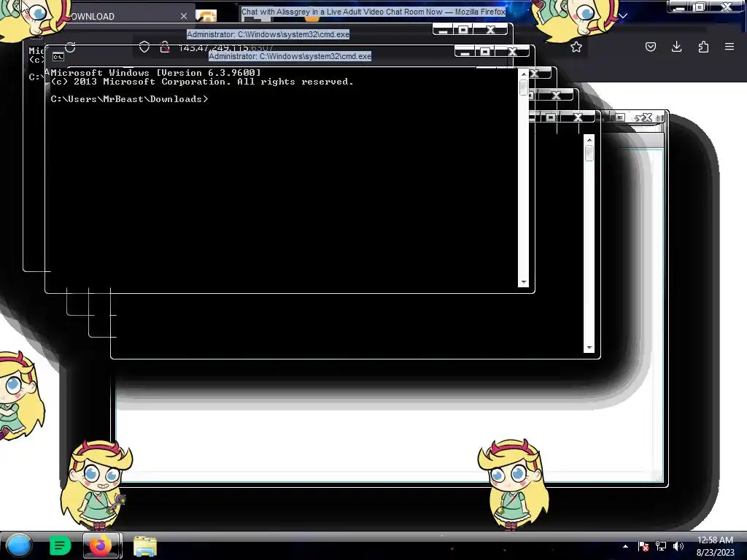Open the Windows Start orb
This screenshot has width=747, height=560.
click(19, 545)
